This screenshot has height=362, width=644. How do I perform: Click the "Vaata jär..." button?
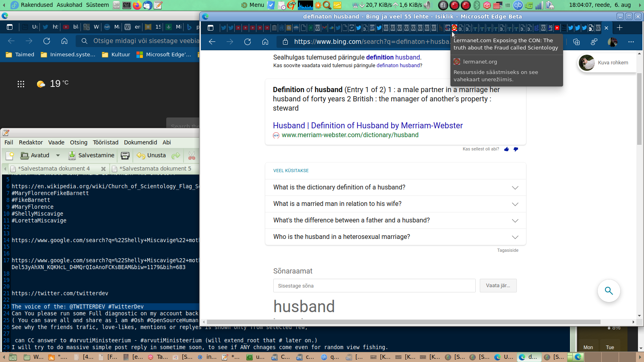[498, 286]
